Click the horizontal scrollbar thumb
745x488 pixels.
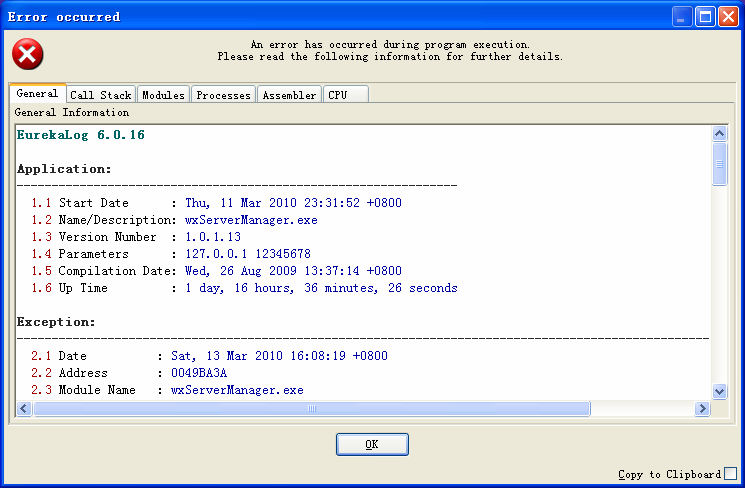[x=312, y=408]
